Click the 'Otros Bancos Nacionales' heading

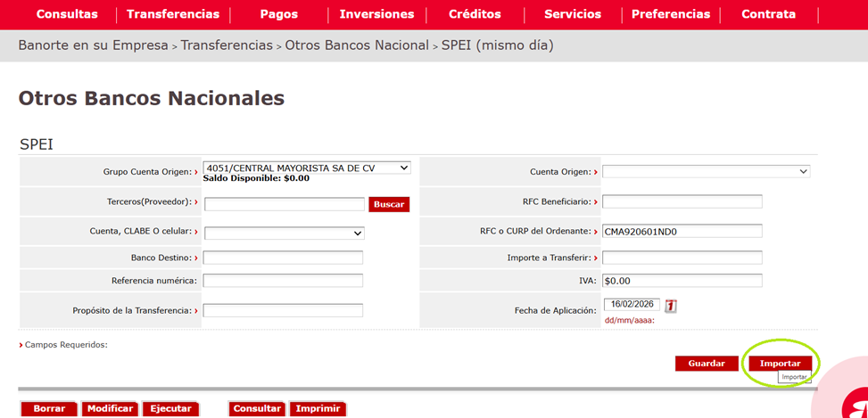point(152,98)
